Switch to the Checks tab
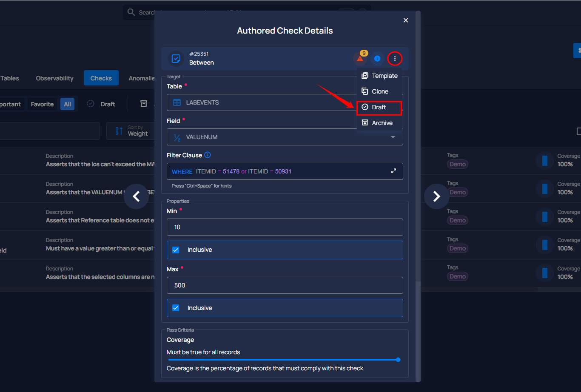Screen dimensions: 581x392 [x=101, y=78]
